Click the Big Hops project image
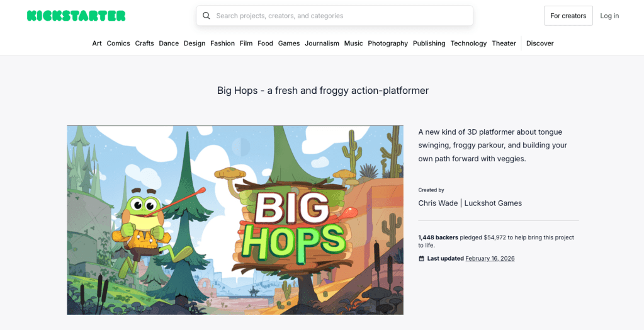 pyautogui.click(x=235, y=220)
